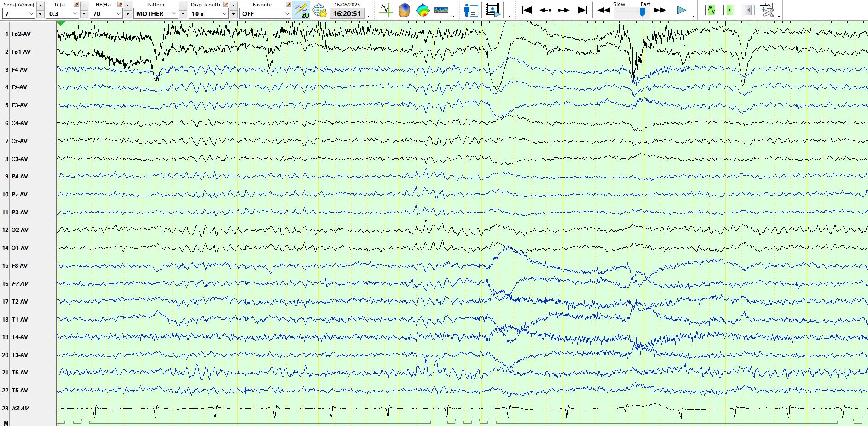The width and height of the screenshot is (868, 426).
Task: Select the X3-AV channel label
Action: 20,409
